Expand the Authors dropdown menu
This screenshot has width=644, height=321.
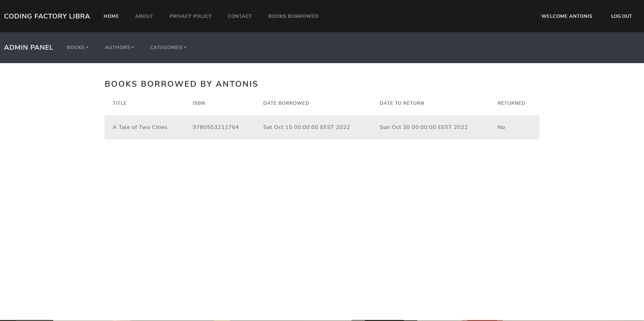[119, 47]
